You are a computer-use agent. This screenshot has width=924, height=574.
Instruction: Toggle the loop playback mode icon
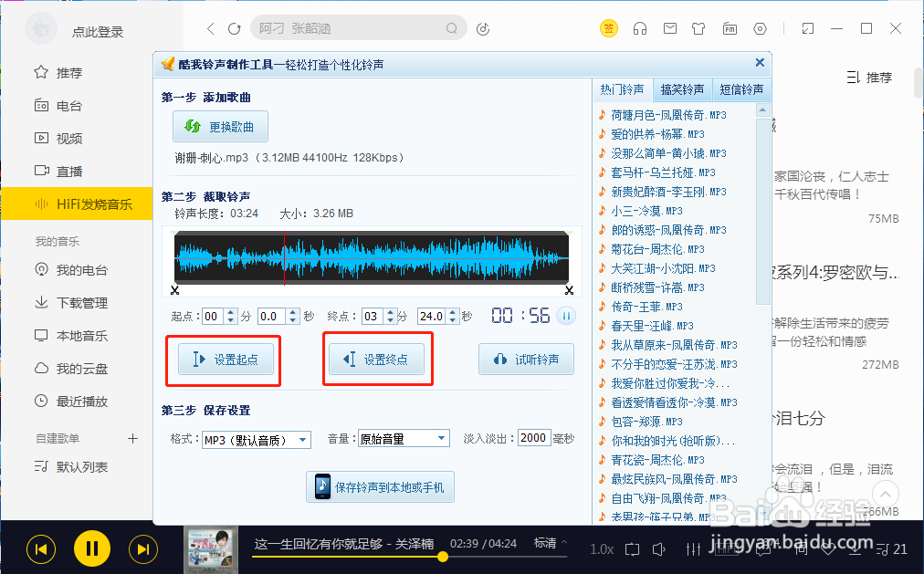tap(633, 549)
